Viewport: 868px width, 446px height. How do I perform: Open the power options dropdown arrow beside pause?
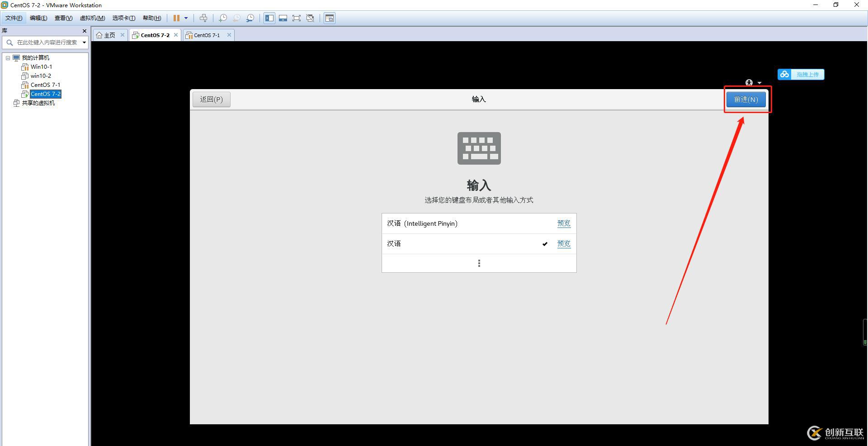pos(186,18)
